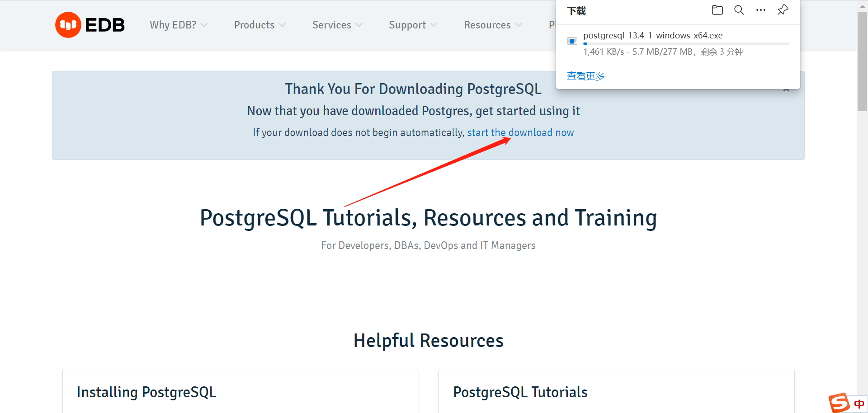The width and height of the screenshot is (868, 413).
Task: Search downloads with magnifier icon
Action: tap(739, 10)
